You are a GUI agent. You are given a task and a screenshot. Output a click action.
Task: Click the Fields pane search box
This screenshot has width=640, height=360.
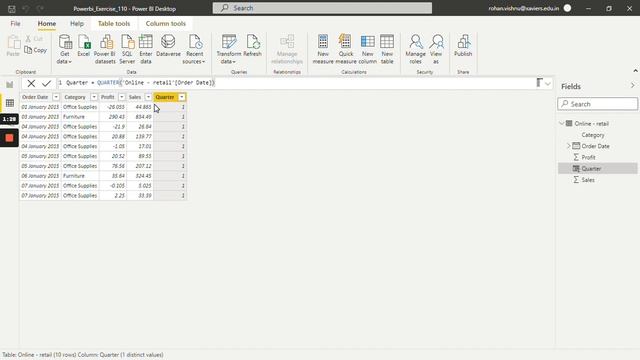[x=597, y=104]
